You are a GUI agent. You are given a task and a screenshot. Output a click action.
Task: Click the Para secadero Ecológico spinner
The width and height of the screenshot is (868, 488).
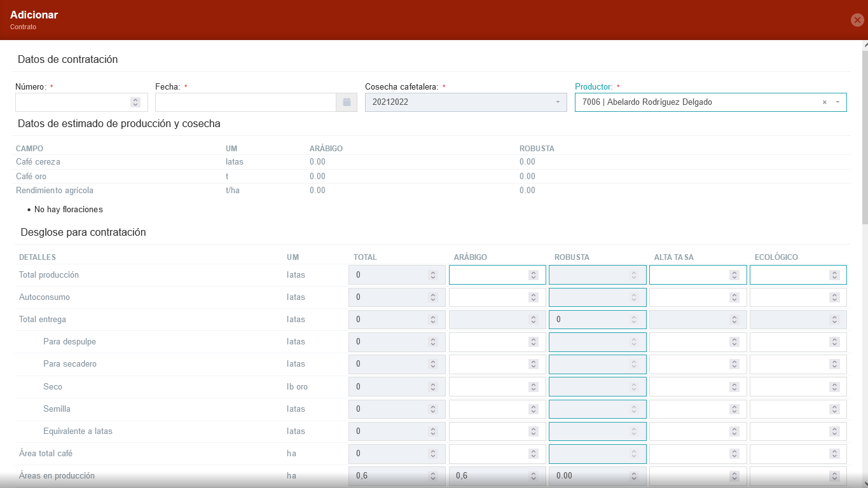[x=834, y=364]
